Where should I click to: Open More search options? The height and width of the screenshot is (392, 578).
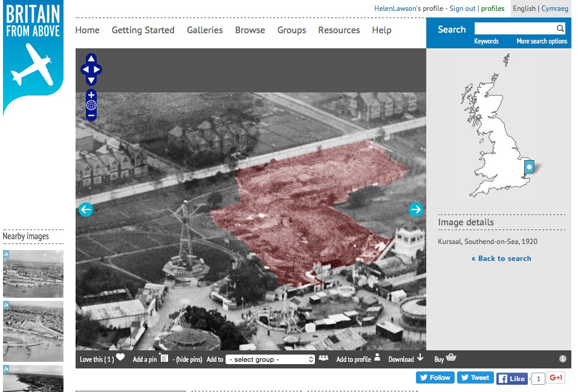[542, 41]
